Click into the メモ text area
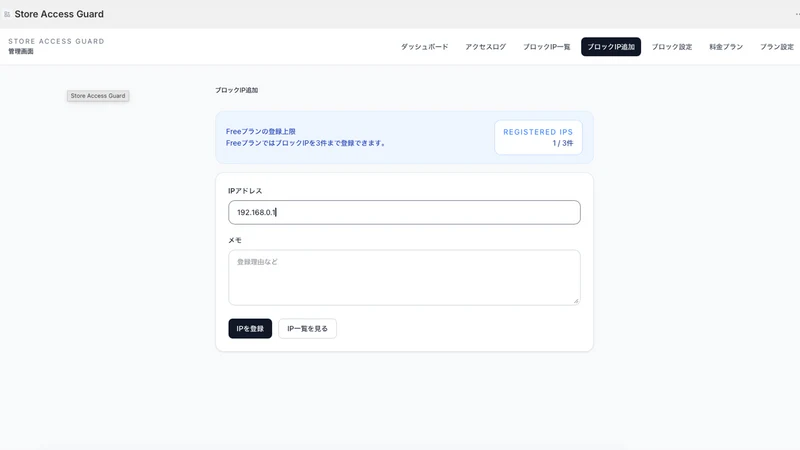Viewport: 800px width, 450px height. tap(404, 278)
